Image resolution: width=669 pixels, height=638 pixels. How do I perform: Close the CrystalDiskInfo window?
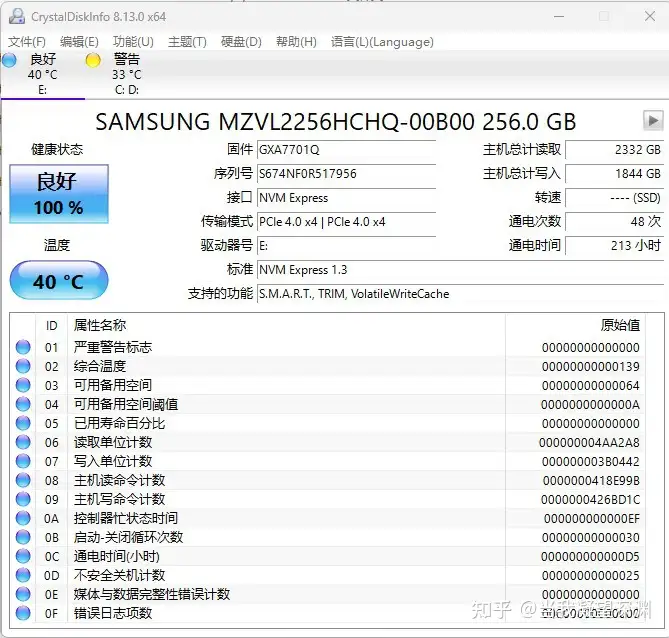tap(649, 17)
